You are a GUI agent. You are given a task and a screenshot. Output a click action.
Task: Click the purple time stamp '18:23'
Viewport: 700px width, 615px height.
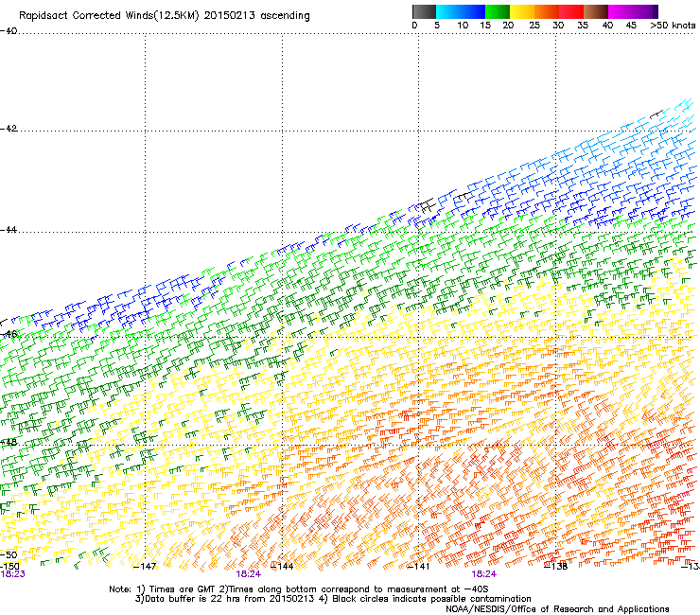13,574
